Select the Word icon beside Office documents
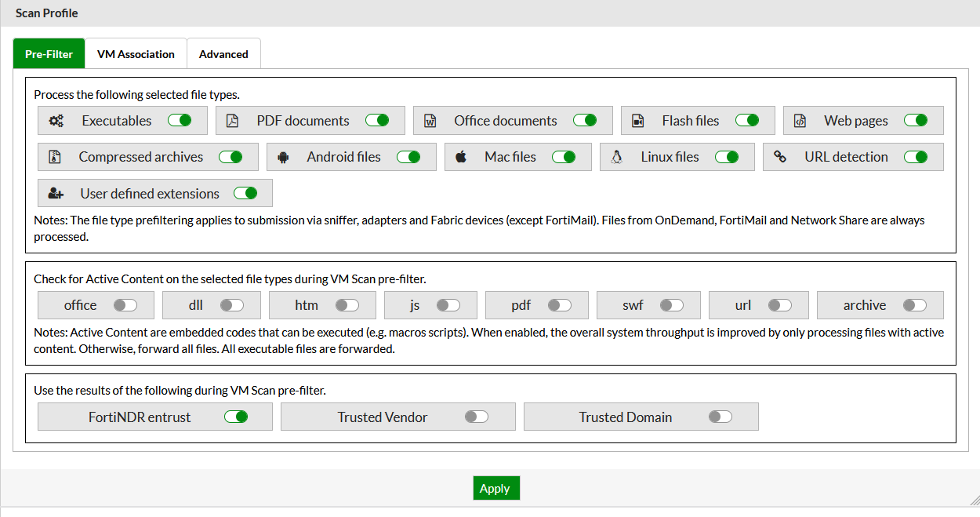Screen dimensions: 980x517 click(430, 120)
